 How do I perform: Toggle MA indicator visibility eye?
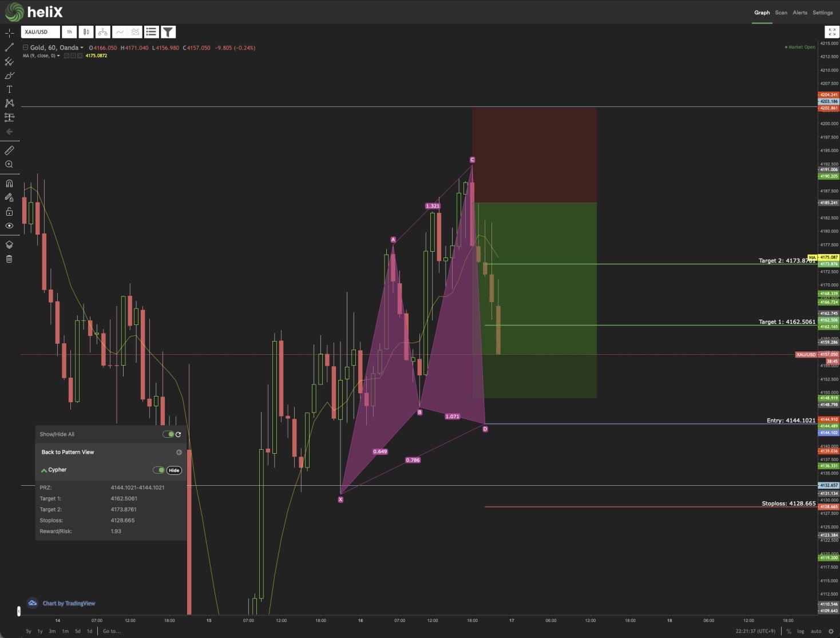tap(66, 56)
